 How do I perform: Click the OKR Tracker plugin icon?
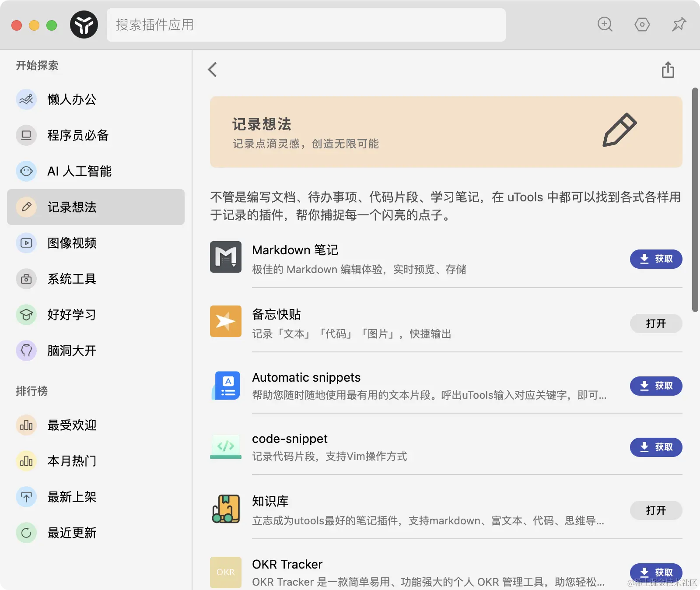(x=226, y=572)
